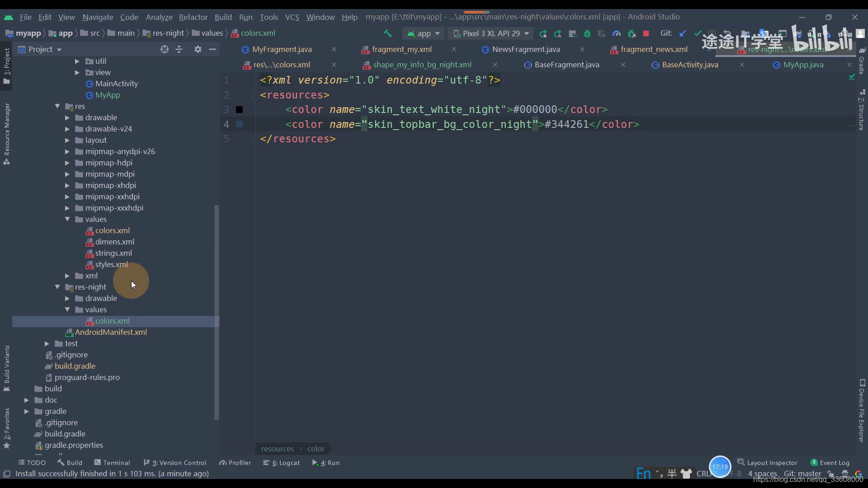
Task: Open Resource Manager side tab
Action: point(7,134)
